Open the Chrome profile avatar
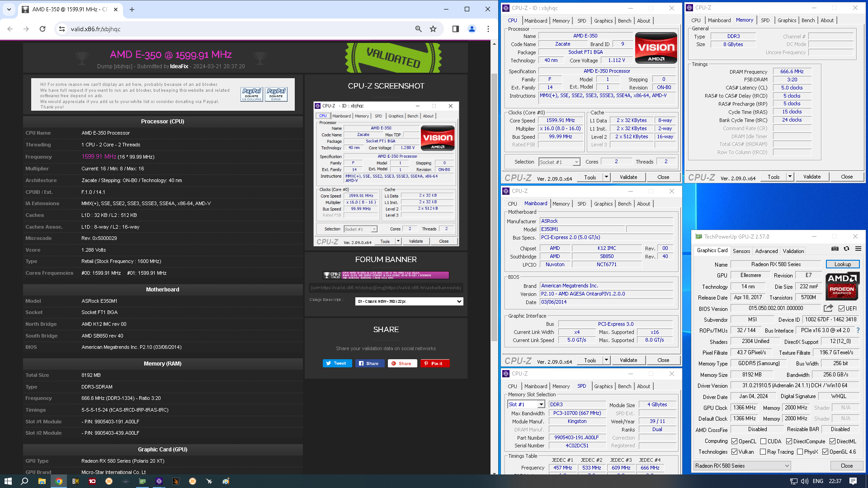 click(x=472, y=29)
